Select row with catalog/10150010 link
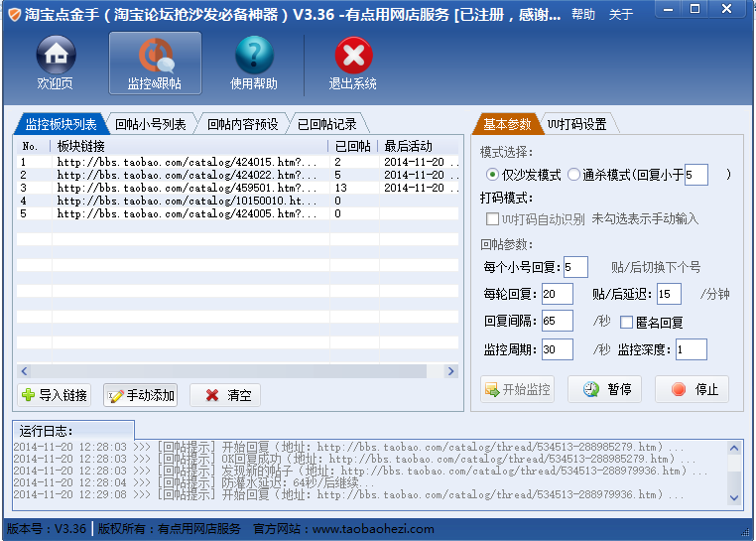Image resolution: width=756 pixels, height=541 pixels. (x=238, y=201)
